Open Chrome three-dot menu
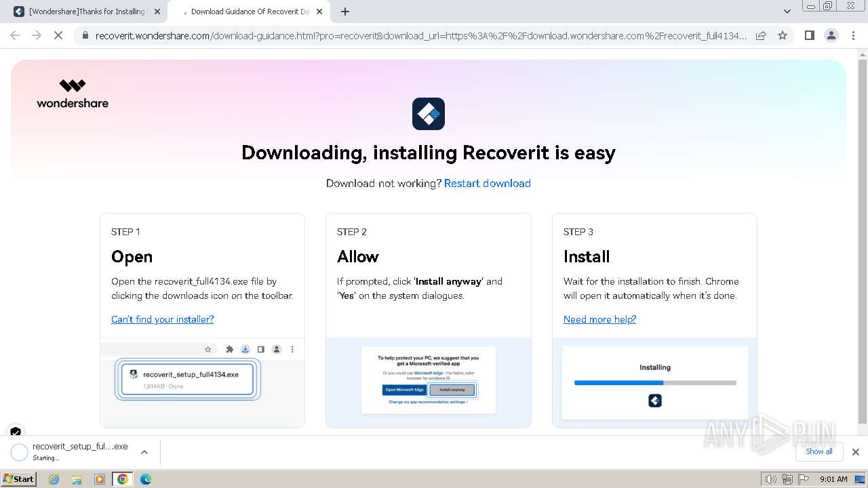This screenshot has width=868, height=488. [853, 35]
